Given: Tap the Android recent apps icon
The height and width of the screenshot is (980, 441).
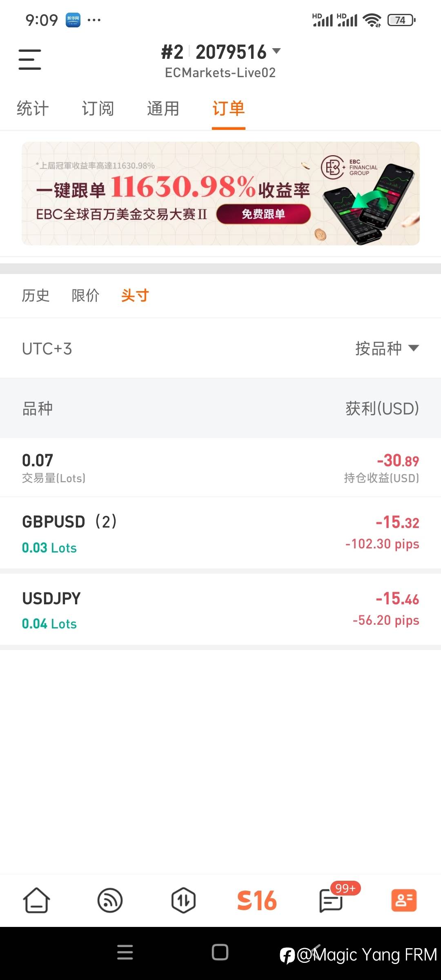Looking at the screenshot, I should click(125, 952).
